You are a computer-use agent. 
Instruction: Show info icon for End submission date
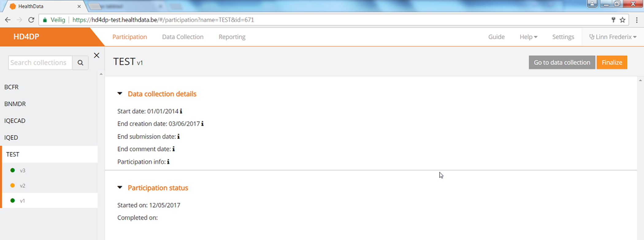pos(178,136)
